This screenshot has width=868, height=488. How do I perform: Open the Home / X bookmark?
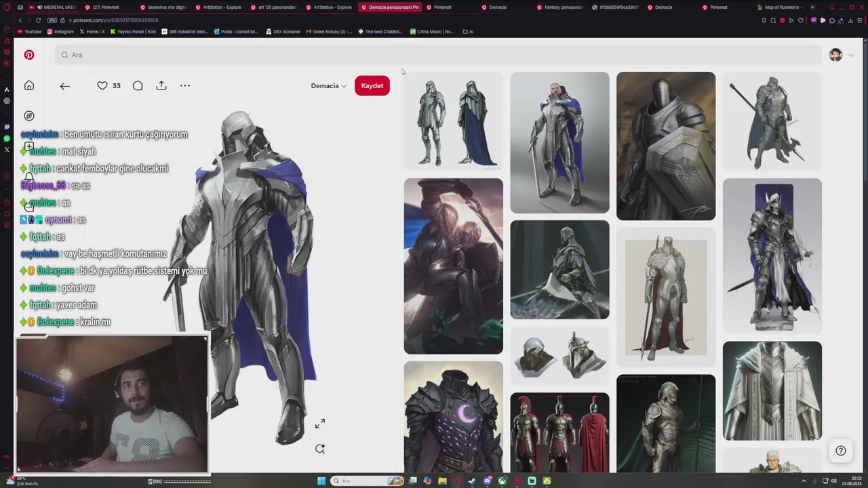coord(92,32)
